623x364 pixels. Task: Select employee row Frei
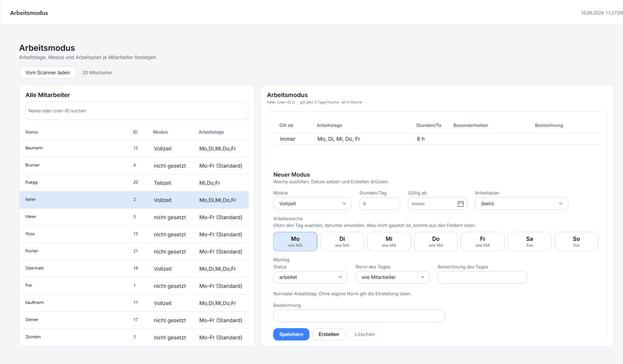[134, 286]
